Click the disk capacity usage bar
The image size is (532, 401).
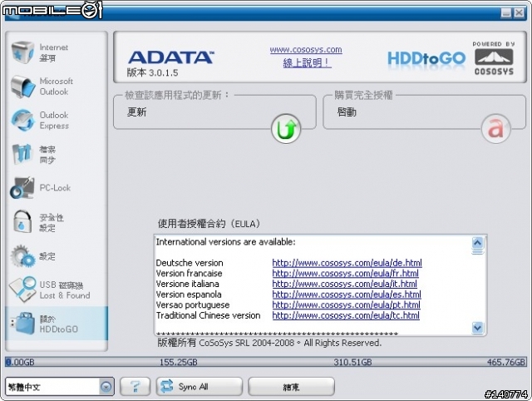(266, 362)
